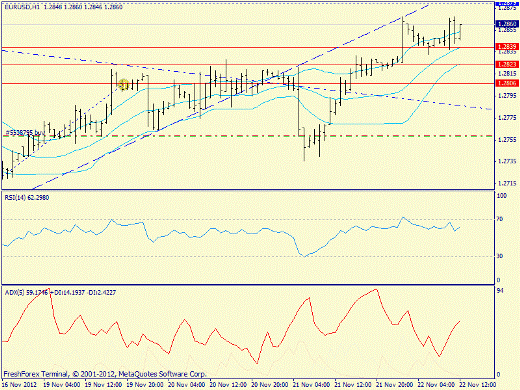Click the buy order label near 1.2755

pyautogui.click(x=25, y=133)
